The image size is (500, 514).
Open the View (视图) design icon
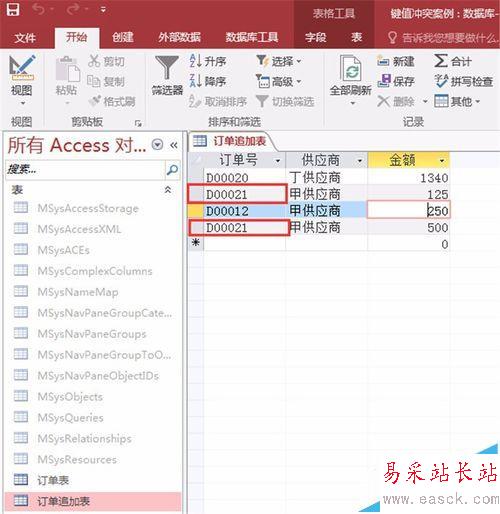click(22, 68)
